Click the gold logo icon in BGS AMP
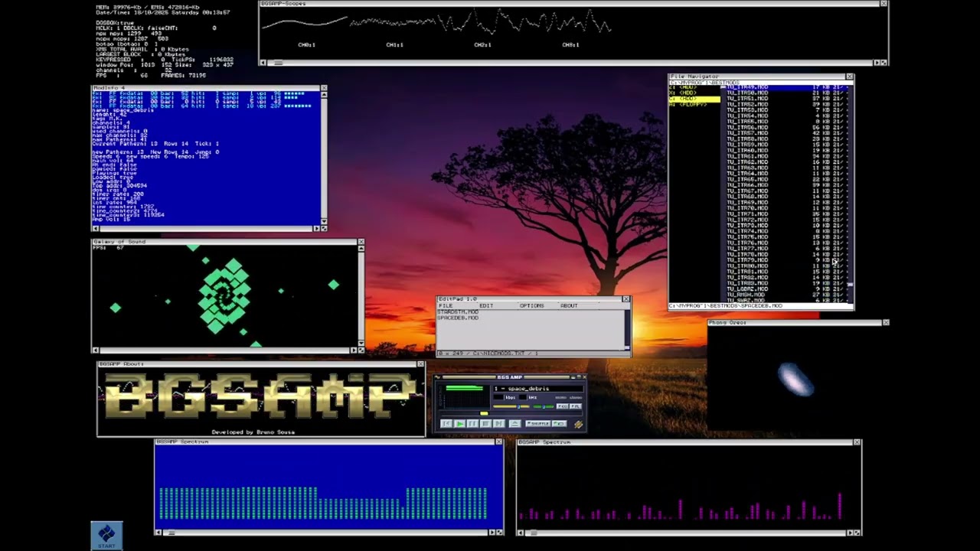The image size is (980, 551). [x=579, y=424]
